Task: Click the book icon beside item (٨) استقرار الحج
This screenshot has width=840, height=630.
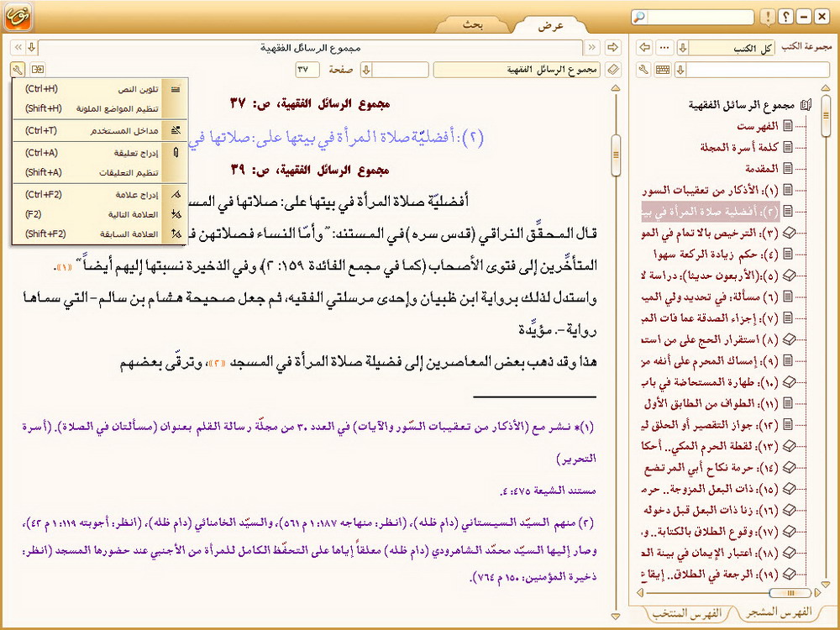Action: [x=789, y=339]
